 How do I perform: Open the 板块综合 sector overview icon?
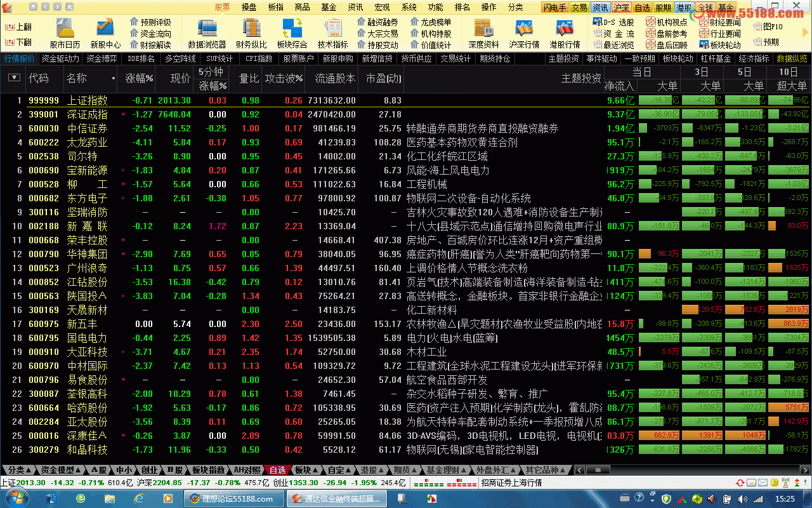point(292,33)
